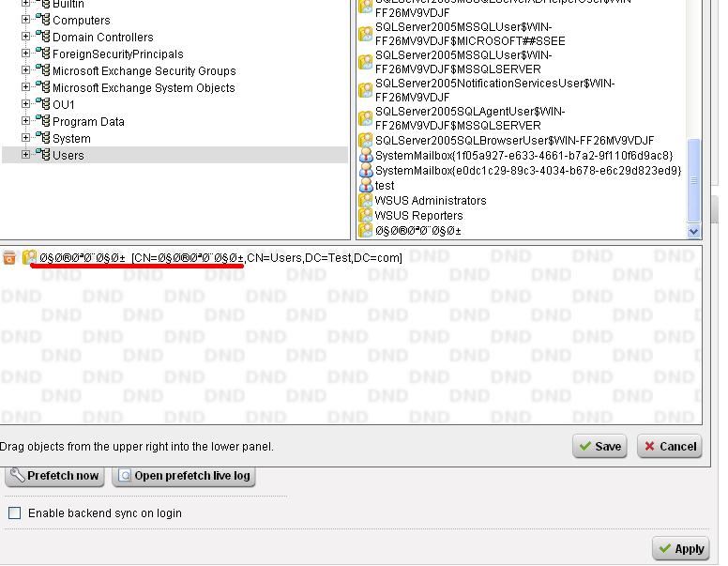This screenshot has height=566, width=728.
Task: Click the Program Data container icon
Action: pyautogui.click(x=43, y=121)
